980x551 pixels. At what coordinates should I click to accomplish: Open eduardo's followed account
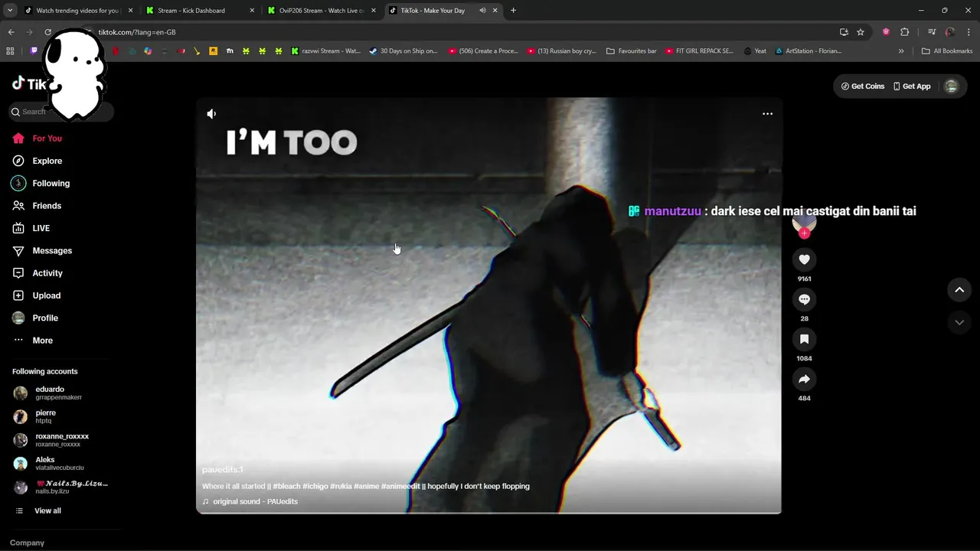pos(60,393)
